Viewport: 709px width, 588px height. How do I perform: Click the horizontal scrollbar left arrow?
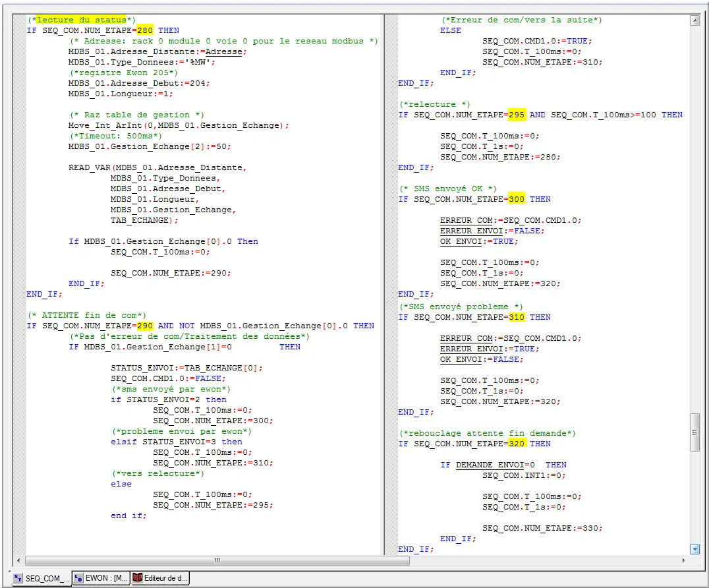pyautogui.click(x=18, y=560)
